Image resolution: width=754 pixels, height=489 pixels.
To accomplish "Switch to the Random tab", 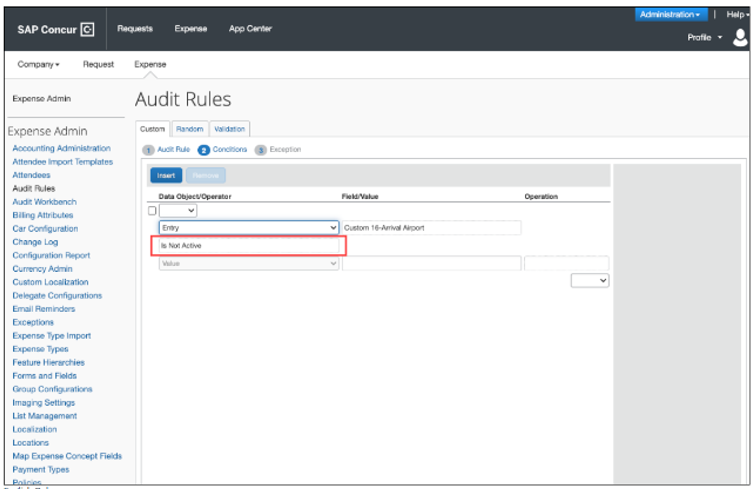I will tap(189, 129).
